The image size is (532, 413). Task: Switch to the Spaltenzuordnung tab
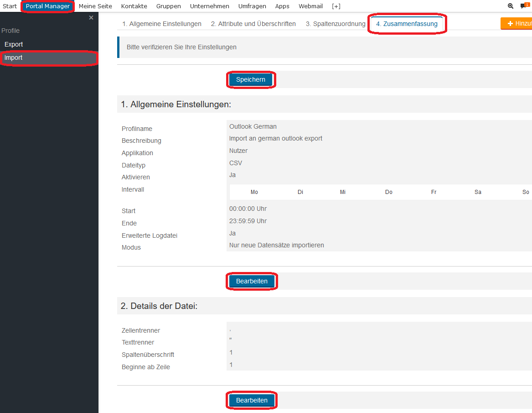pos(336,24)
